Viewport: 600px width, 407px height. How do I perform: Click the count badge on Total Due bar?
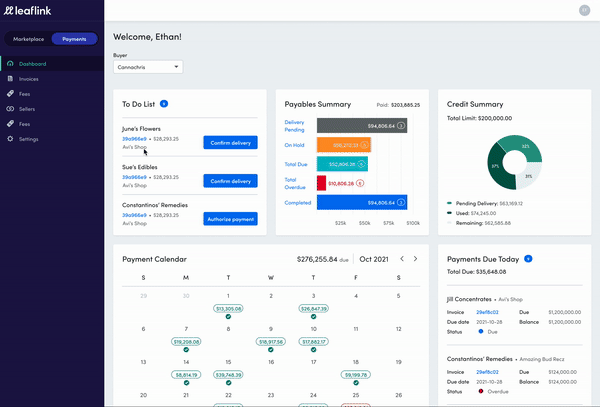[361, 164]
